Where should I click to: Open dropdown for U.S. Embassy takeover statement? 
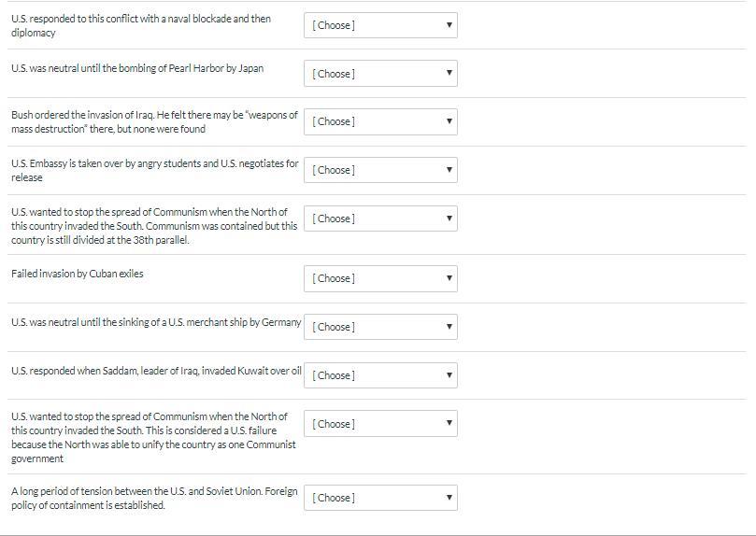(380, 170)
